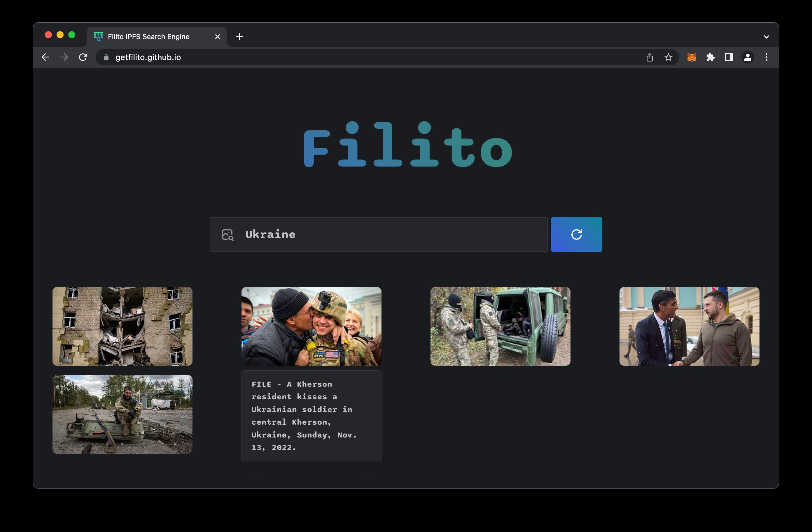
Task: Bookmark this page with the star icon
Action: click(x=668, y=57)
